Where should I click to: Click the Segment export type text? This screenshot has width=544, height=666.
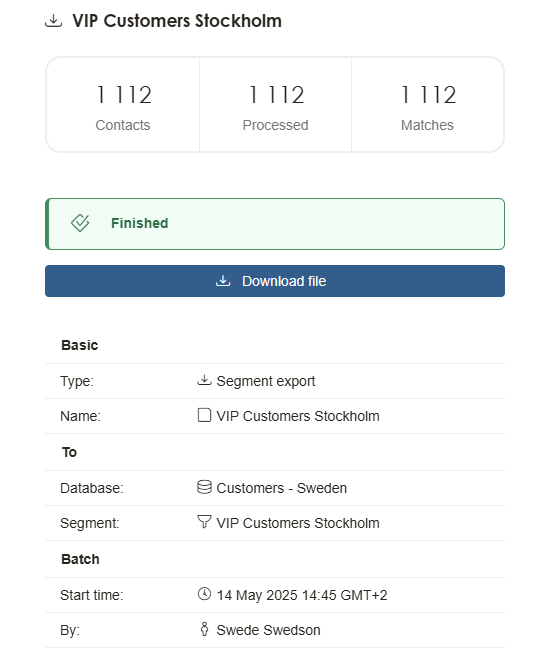tap(266, 381)
